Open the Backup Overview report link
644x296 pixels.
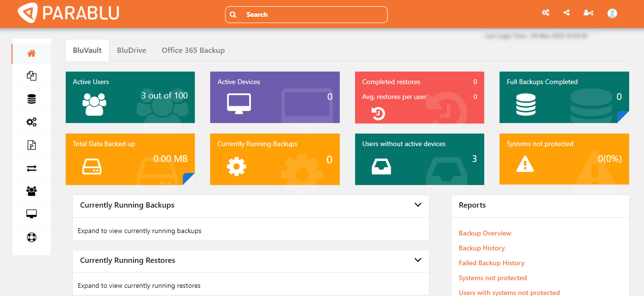tap(485, 233)
